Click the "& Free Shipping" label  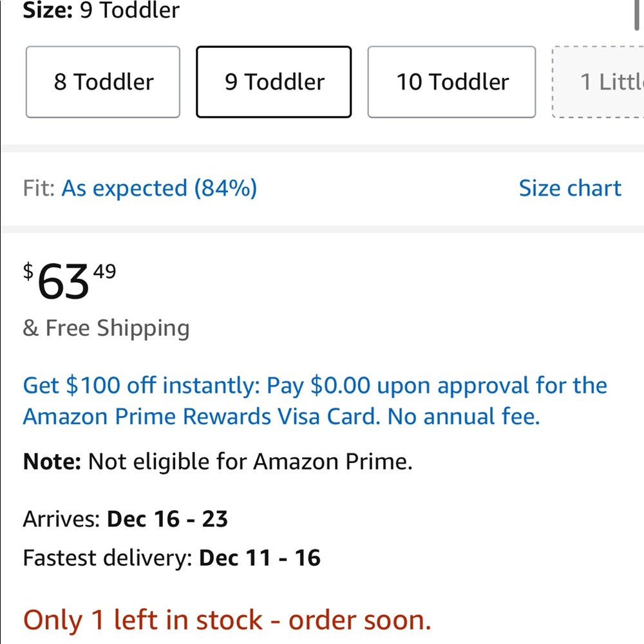[106, 328]
